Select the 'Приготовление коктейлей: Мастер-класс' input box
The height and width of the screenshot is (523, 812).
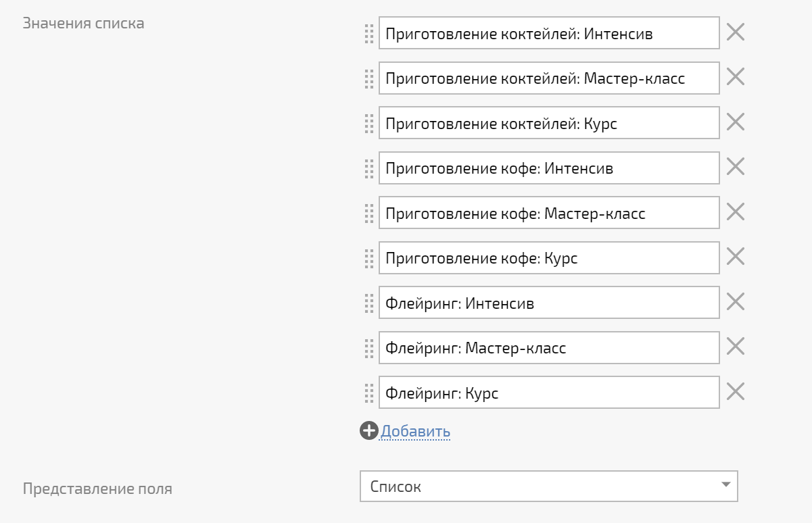(549, 78)
